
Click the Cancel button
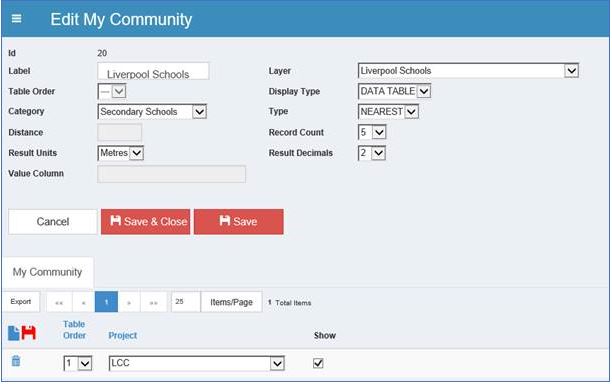[x=53, y=222]
